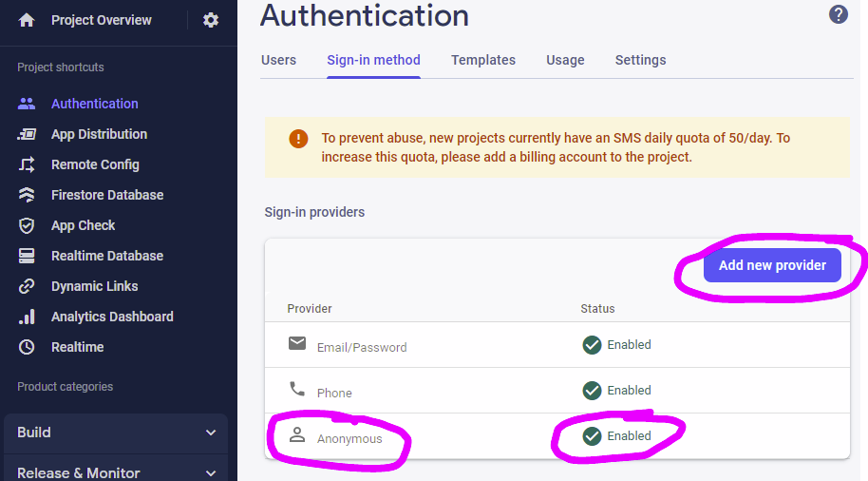Open Firestore Database in sidebar
868x481 pixels.
tap(107, 195)
